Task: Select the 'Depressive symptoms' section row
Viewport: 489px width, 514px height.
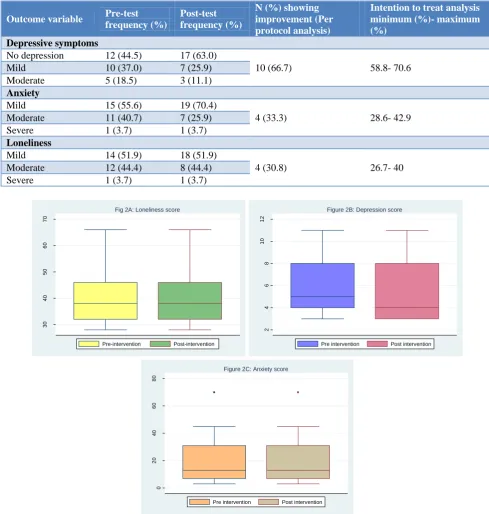Action: pyautogui.click(x=245, y=43)
